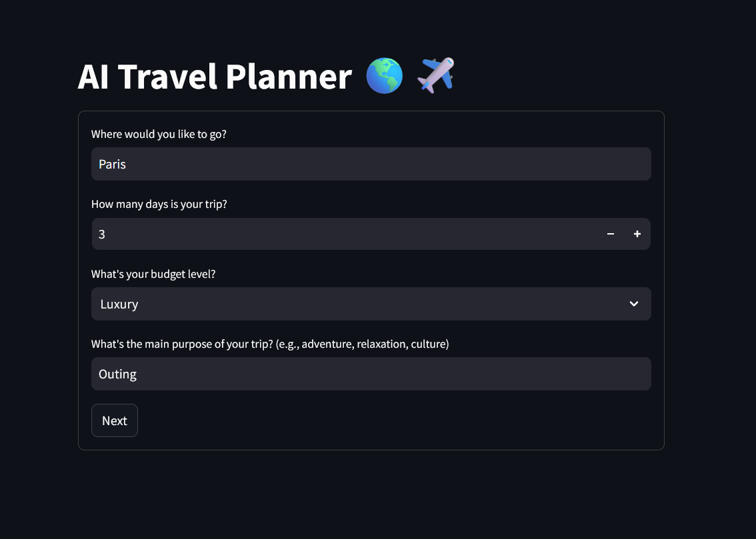Click the Paris text in the destination box
756x539 pixels.
click(112, 164)
